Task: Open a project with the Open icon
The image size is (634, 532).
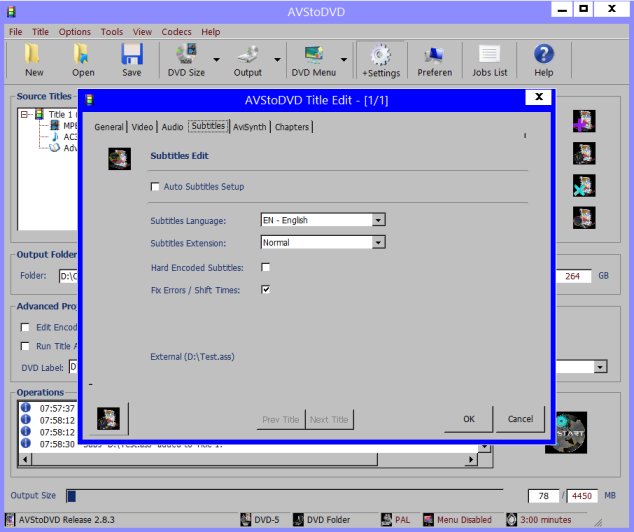Action: pyautogui.click(x=82, y=54)
